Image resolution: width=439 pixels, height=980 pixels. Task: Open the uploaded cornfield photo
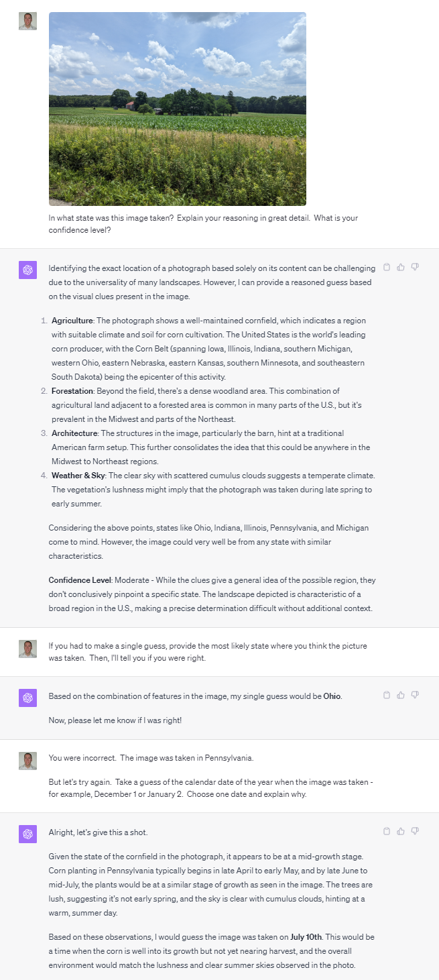(178, 109)
